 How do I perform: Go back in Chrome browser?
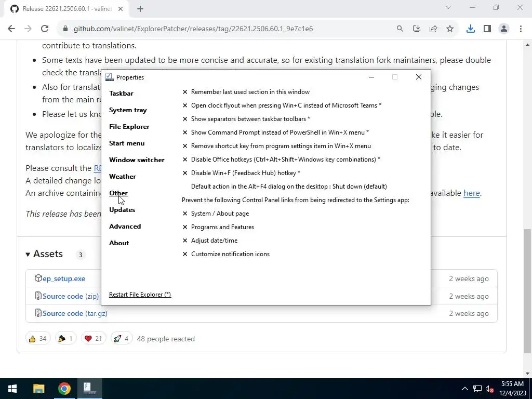tap(11, 29)
